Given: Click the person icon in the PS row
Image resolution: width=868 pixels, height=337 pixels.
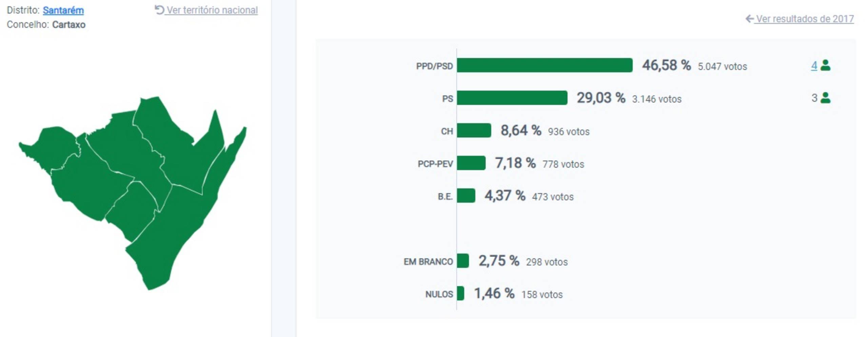Looking at the screenshot, I should (x=826, y=98).
